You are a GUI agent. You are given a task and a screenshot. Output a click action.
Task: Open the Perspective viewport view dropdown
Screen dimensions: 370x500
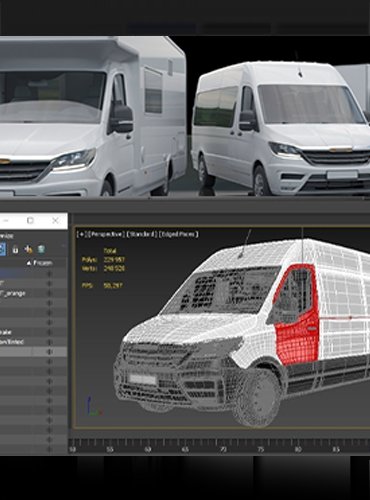pos(107,234)
